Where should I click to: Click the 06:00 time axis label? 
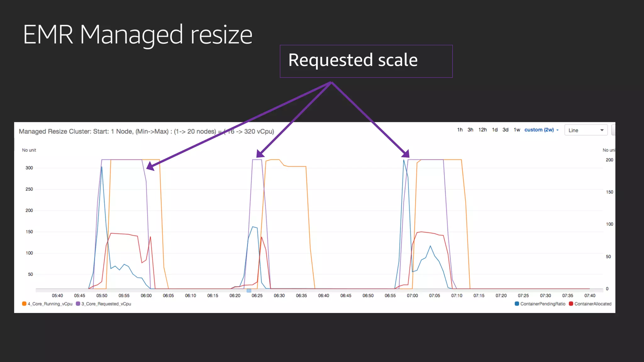coord(146,296)
